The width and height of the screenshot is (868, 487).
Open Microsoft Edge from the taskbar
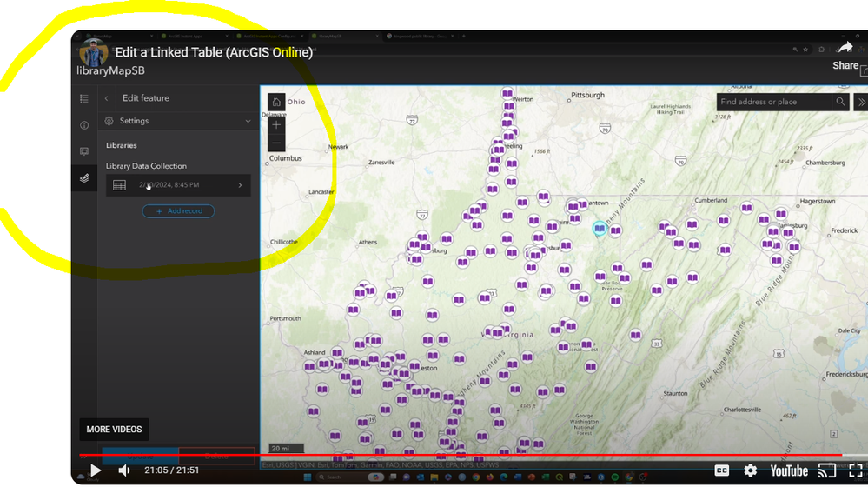pyautogui.click(x=504, y=477)
